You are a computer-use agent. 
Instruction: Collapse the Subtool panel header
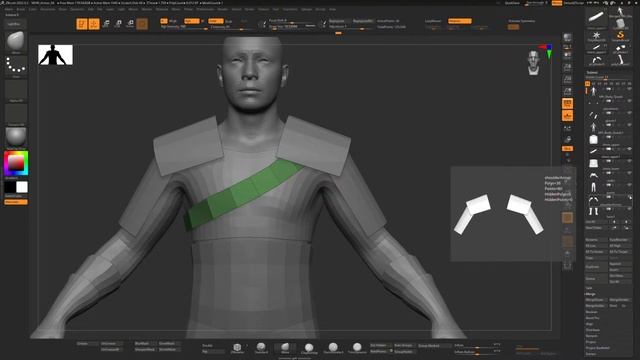[x=592, y=73]
